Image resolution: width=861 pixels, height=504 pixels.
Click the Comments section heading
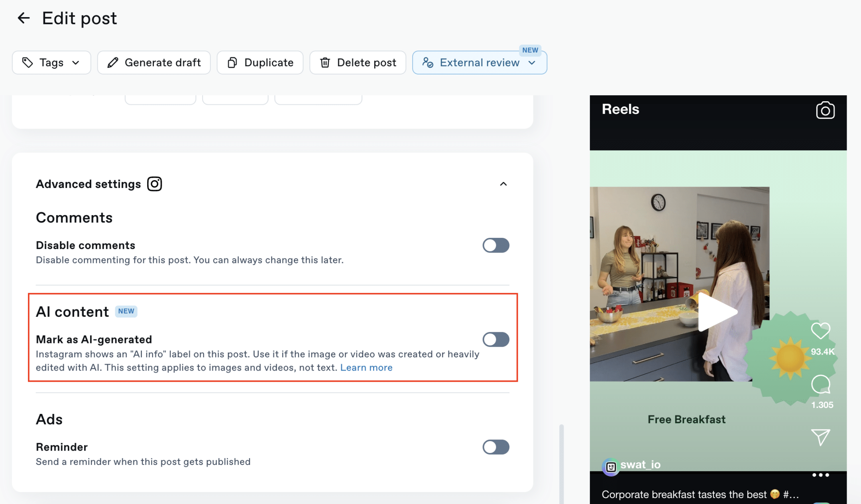pyautogui.click(x=74, y=218)
